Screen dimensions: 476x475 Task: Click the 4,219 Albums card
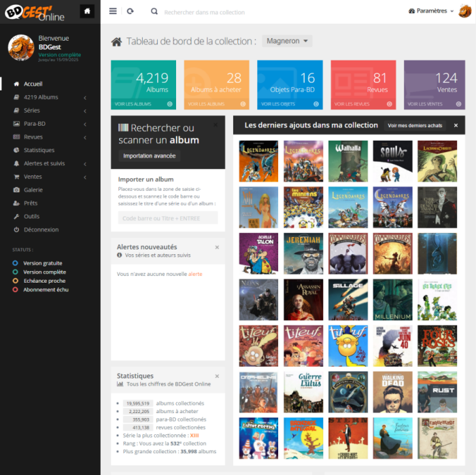point(143,85)
